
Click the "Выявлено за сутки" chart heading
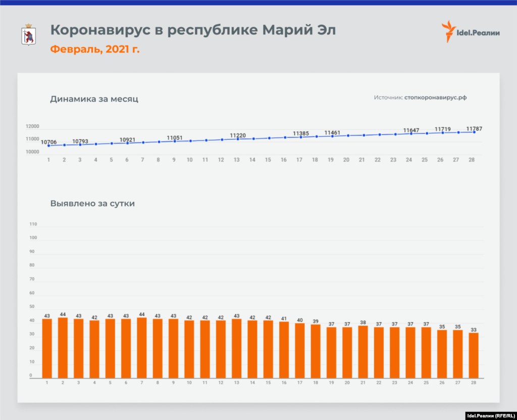92,204
